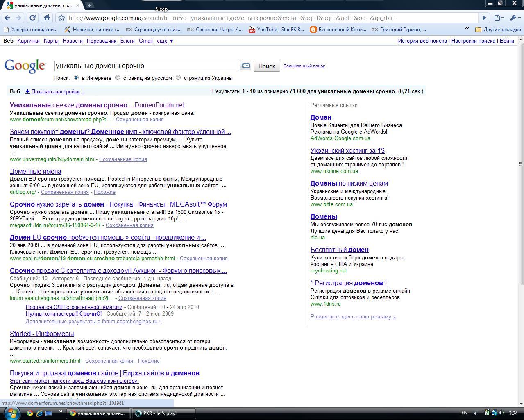The image size is (524, 420).
Task: Click the network connection tray icon
Action: 495,413
